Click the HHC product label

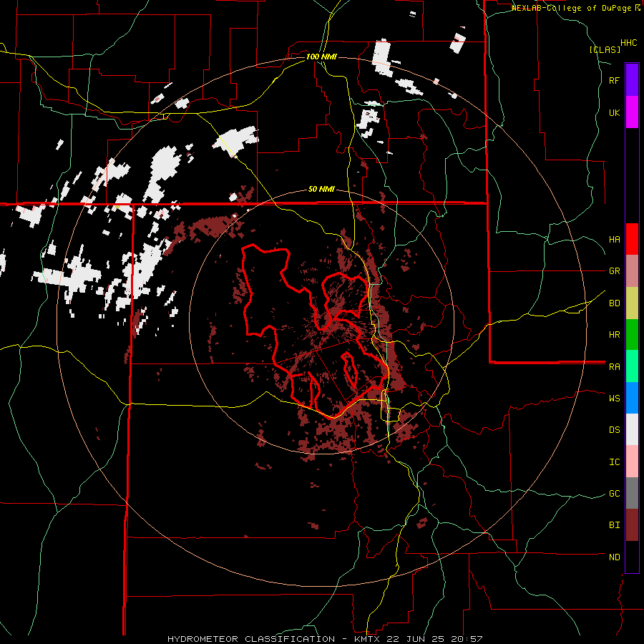tap(629, 43)
